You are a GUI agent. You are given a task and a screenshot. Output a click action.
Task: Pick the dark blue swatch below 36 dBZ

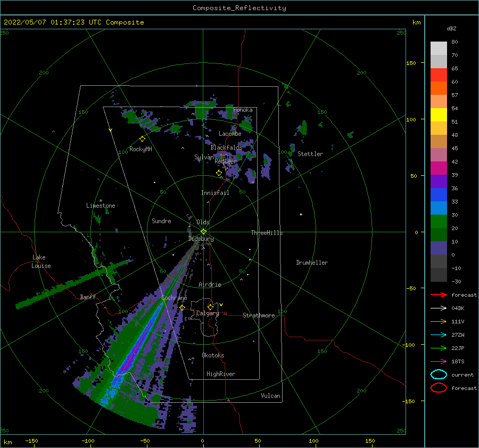pyautogui.click(x=439, y=194)
